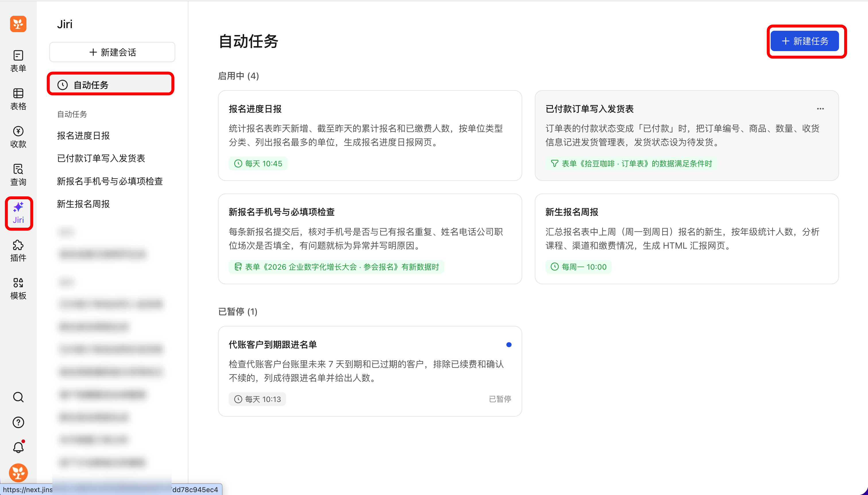
Task: Go to the 收款 payments section
Action: click(18, 137)
